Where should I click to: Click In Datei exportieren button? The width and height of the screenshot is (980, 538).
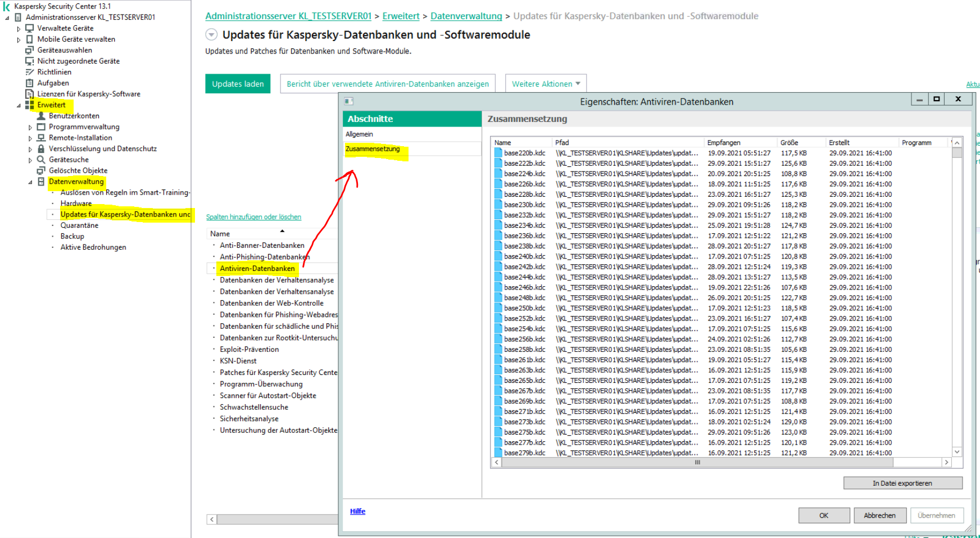(902, 483)
